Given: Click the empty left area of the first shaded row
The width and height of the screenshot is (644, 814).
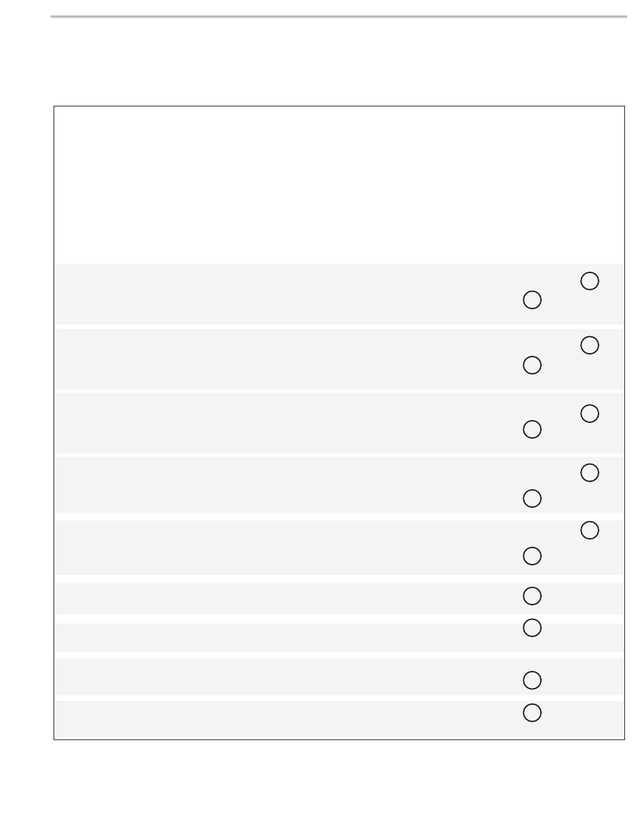Looking at the screenshot, I should (271, 294).
